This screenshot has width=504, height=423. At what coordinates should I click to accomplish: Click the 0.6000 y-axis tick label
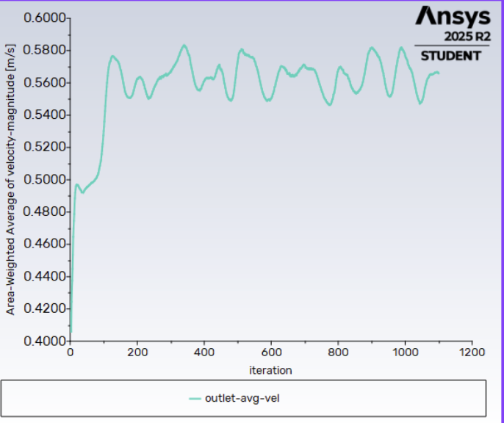coord(43,18)
